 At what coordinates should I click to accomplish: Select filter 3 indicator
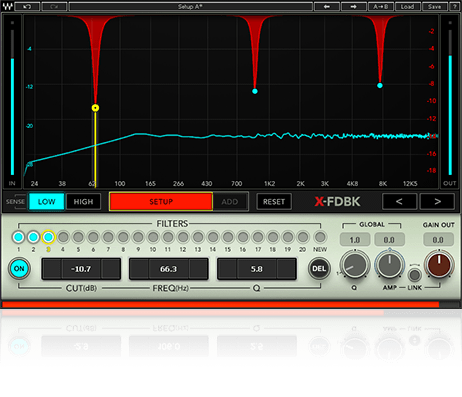click(48, 237)
